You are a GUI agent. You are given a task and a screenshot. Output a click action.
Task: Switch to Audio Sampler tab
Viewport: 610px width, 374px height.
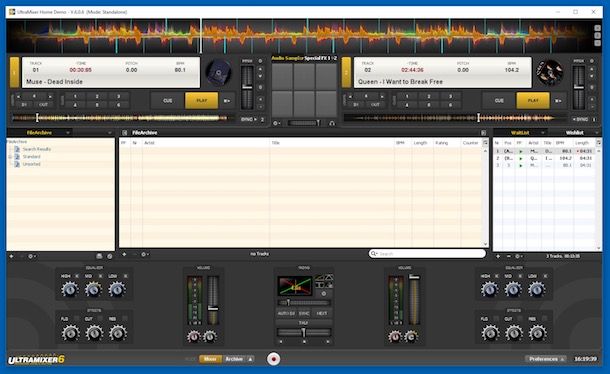click(x=287, y=58)
